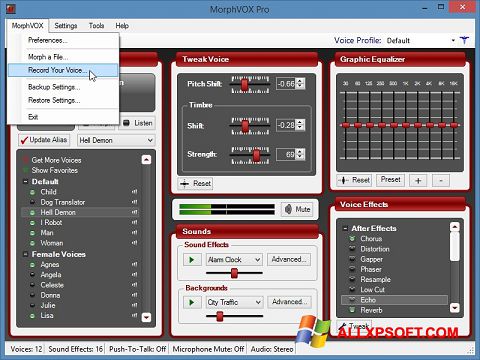Choose Exit from the MorphVOX menu

pos(63,117)
